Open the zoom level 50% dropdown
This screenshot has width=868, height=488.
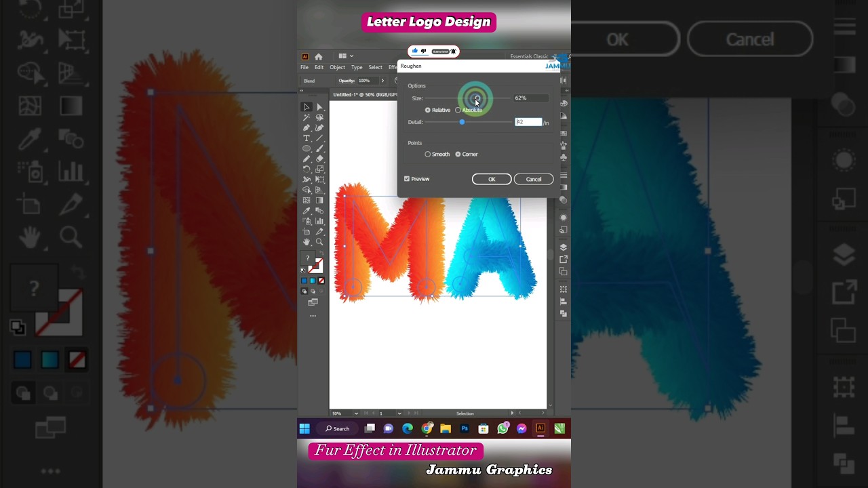(356, 413)
